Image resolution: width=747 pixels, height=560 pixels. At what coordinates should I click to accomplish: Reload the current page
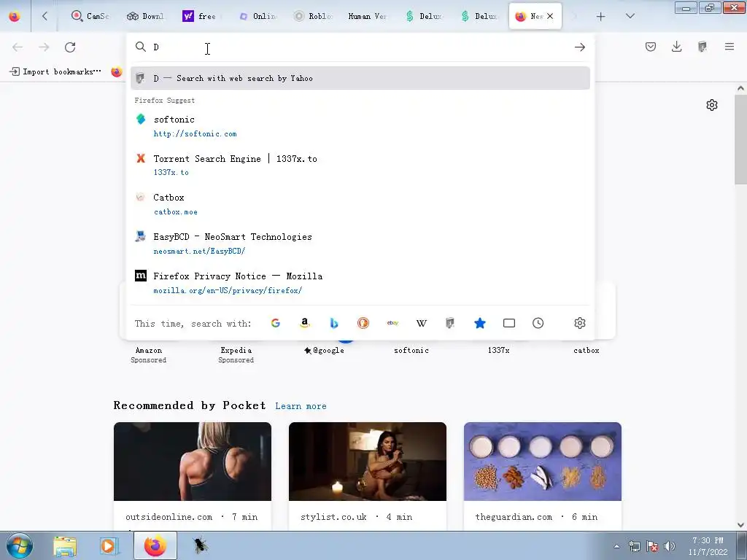click(x=70, y=47)
